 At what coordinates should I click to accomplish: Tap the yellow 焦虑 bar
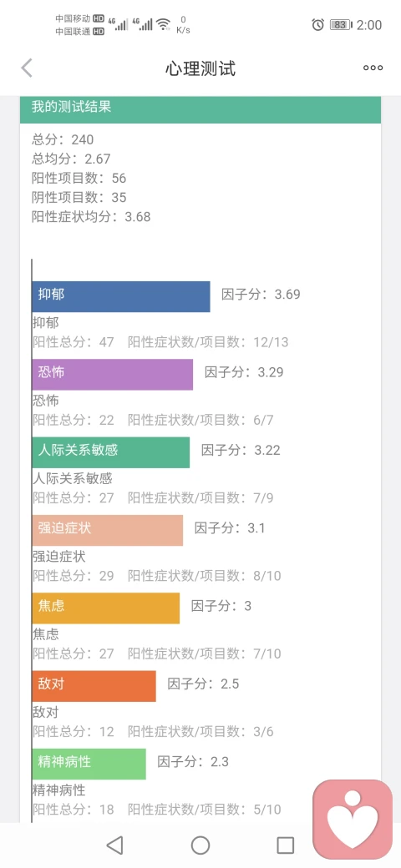point(106,608)
